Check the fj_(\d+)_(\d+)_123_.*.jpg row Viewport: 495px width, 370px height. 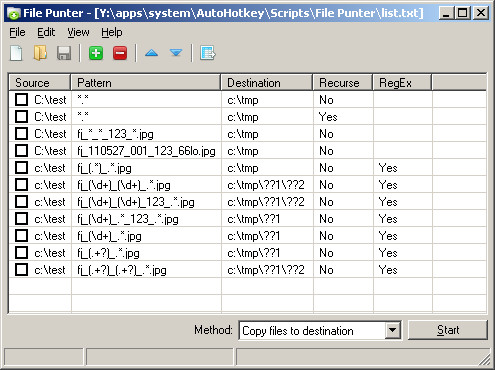coord(22,202)
